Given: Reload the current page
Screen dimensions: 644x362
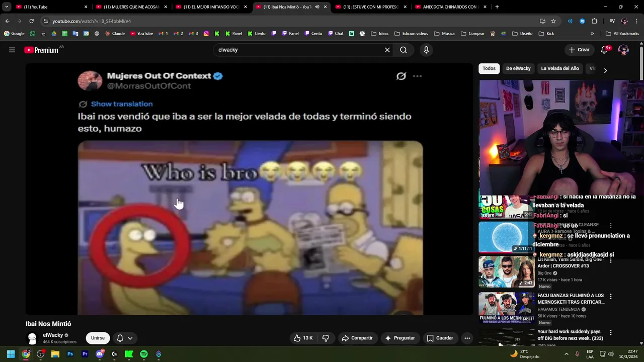Looking at the screenshot, I should tap(31, 21).
